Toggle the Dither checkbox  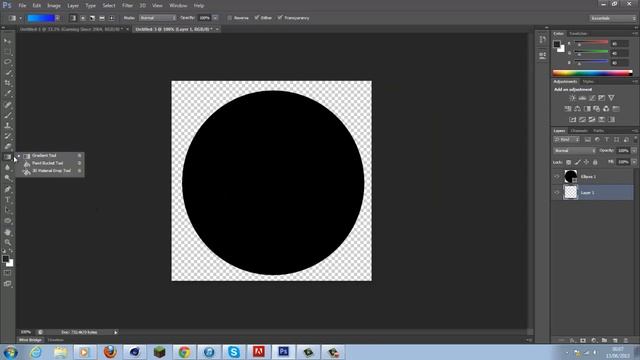click(x=257, y=18)
